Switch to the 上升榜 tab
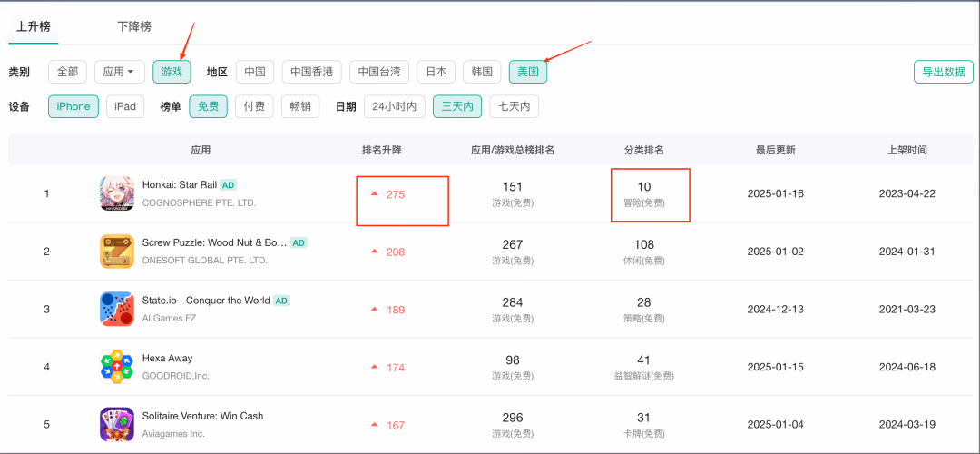 click(34, 27)
